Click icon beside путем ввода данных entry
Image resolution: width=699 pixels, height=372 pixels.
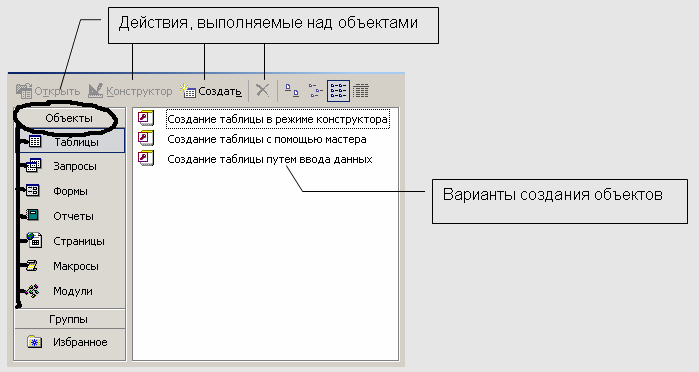point(146,158)
